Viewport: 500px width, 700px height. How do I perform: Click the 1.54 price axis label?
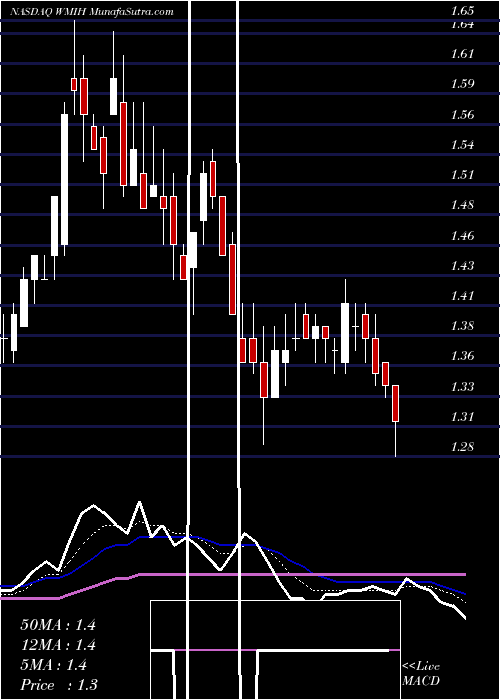462,145
